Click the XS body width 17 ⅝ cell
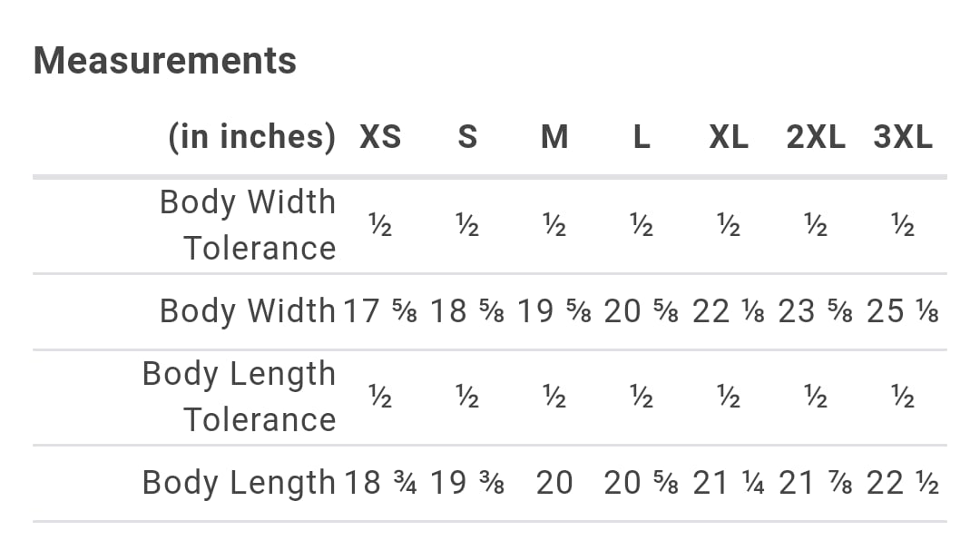980x560 pixels. pos(380,311)
